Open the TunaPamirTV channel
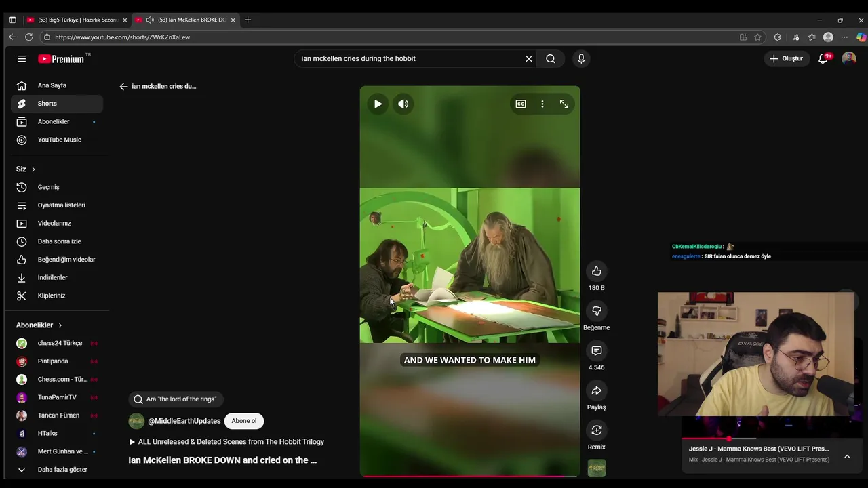 57,397
